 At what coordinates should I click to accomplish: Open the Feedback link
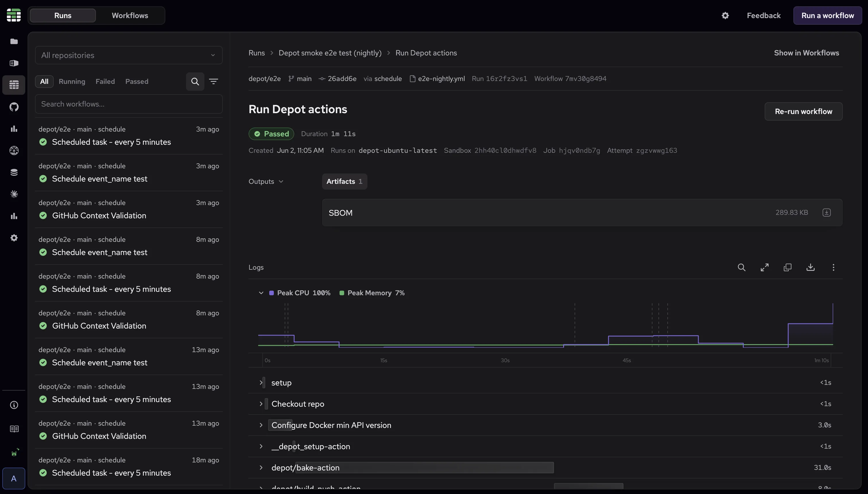click(x=764, y=16)
